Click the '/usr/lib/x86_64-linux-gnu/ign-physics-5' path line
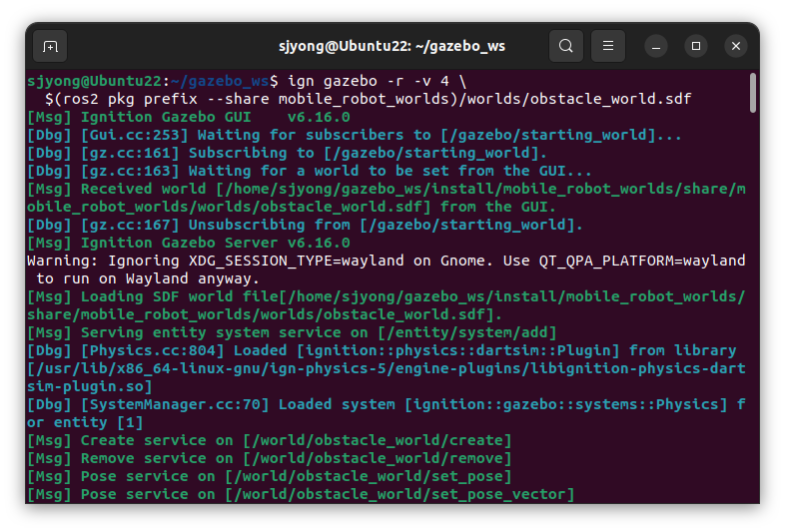This screenshot has width=785, height=532. pos(386,369)
